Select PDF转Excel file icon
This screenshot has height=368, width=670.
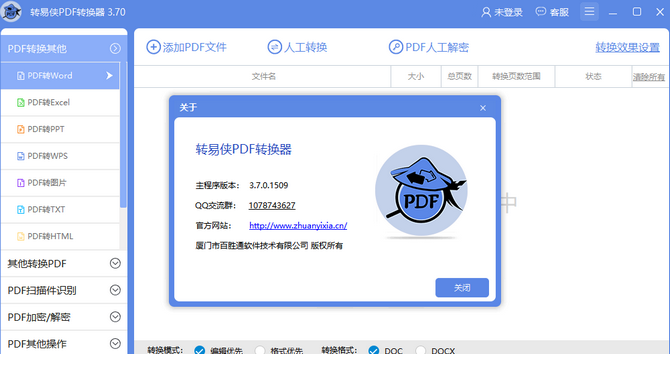pyautogui.click(x=21, y=103)
